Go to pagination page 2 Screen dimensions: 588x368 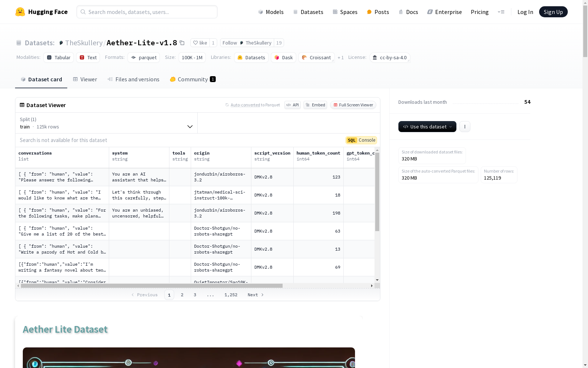pyautogui.click(x=182, y=295)
